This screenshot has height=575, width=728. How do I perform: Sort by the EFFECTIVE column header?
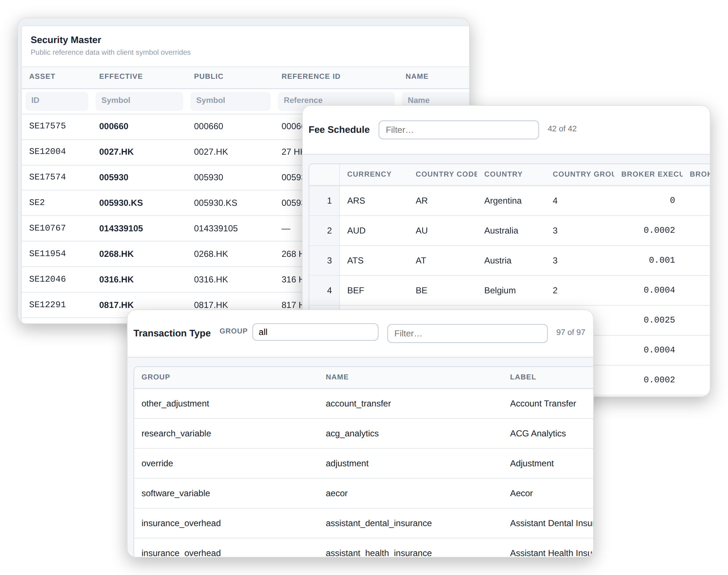point(121,77)
